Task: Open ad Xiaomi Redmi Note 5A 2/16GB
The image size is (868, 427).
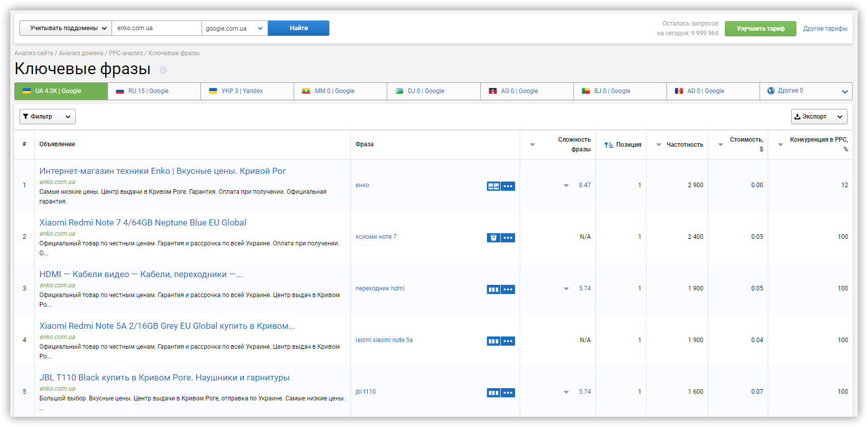Action: (167, 326)
